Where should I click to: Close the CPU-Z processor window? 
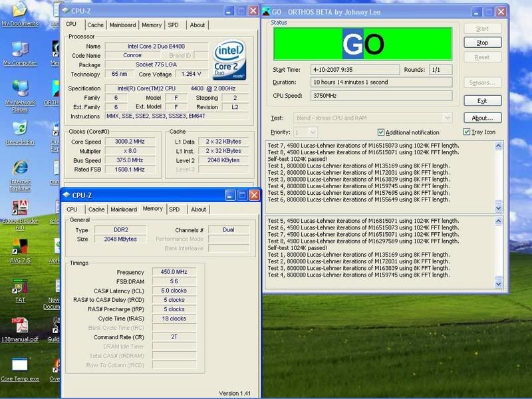pos(253,11)
